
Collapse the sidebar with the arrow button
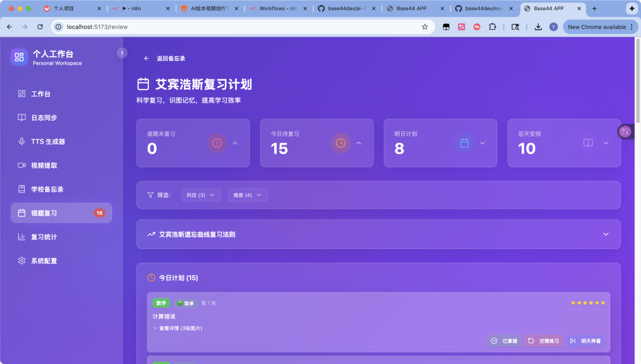(122, 53)
